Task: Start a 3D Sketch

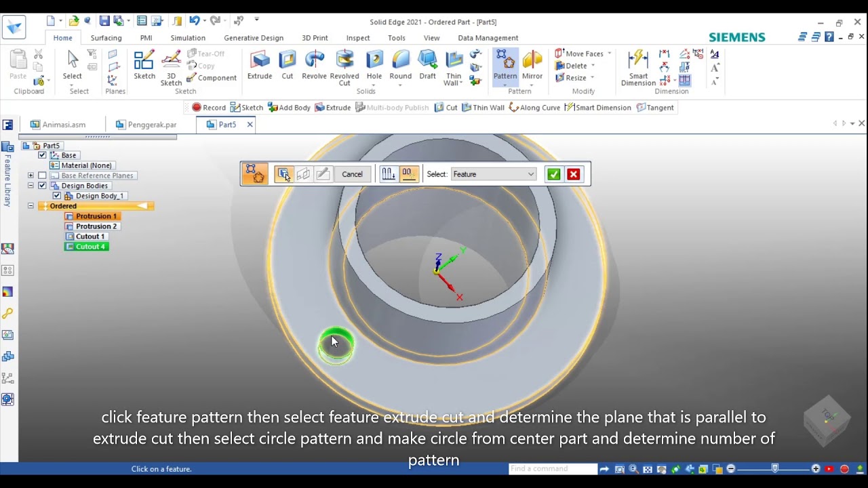Action: coord(171,68)
